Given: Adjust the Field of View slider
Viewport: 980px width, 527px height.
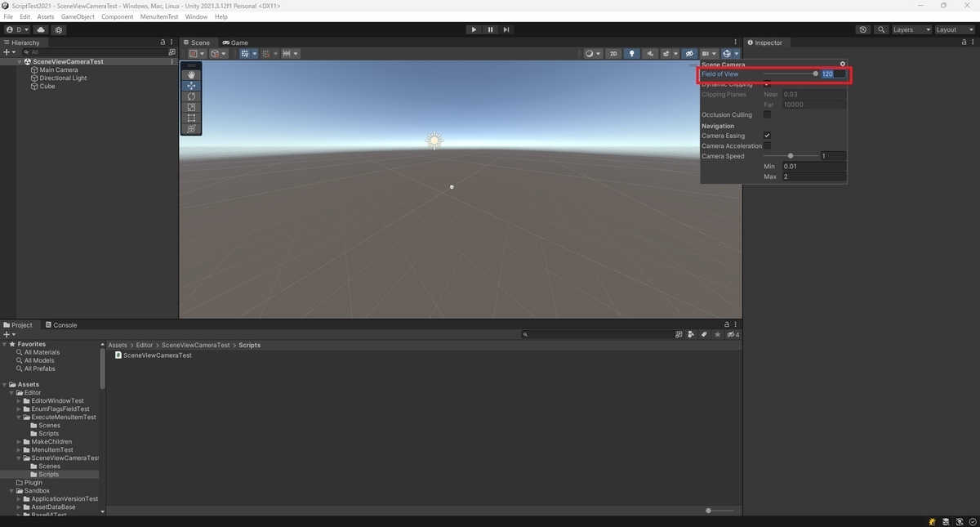Looking at the screenshot, I should point(790,74).
